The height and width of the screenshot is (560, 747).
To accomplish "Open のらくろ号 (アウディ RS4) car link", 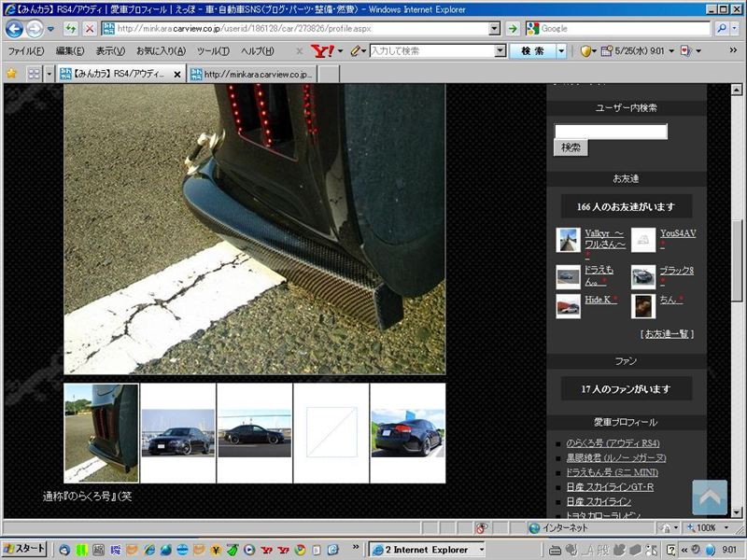I will 613,443.
